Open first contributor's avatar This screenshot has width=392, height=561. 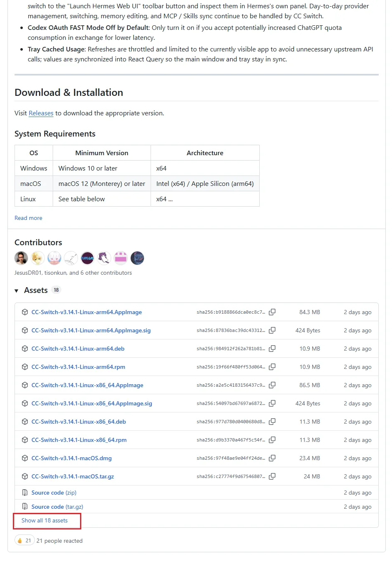[x=21, y=258]
